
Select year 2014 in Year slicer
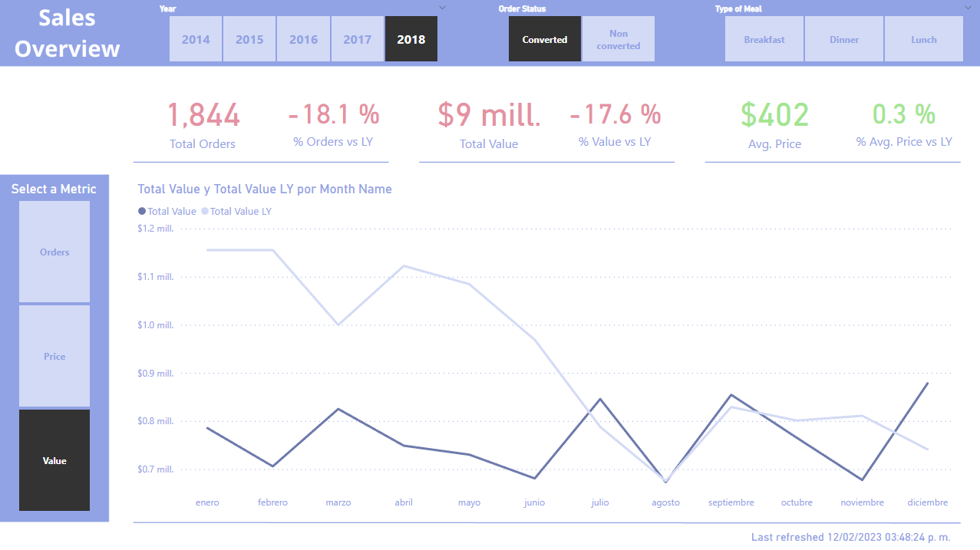(196, 39)
